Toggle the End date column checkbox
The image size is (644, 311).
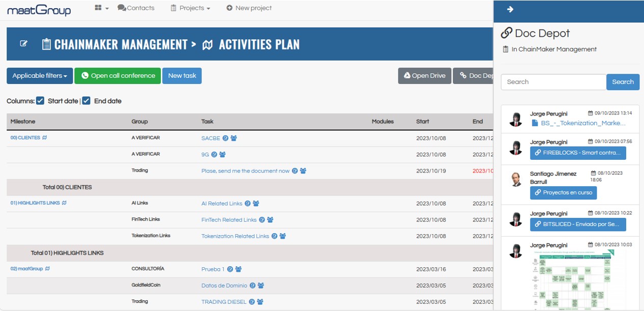coord(86,101)
